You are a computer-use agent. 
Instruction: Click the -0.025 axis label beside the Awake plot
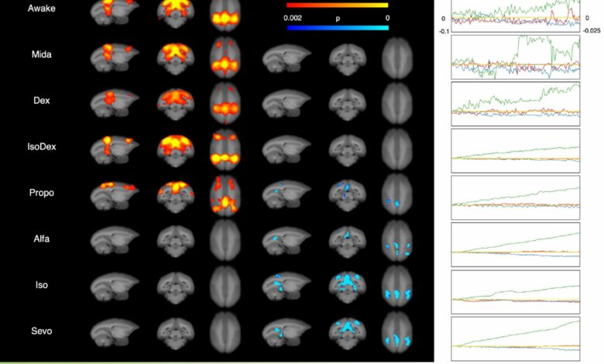[592, 31]
